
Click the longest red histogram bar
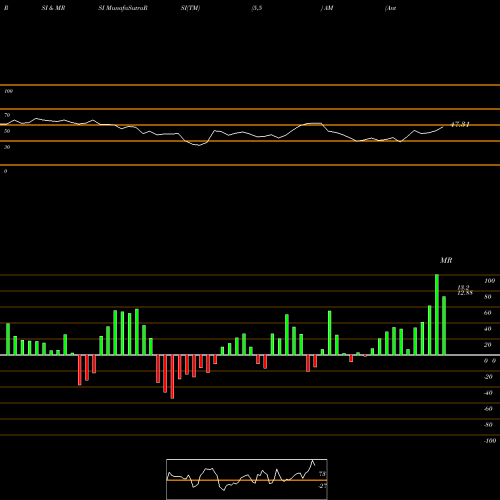172,377
